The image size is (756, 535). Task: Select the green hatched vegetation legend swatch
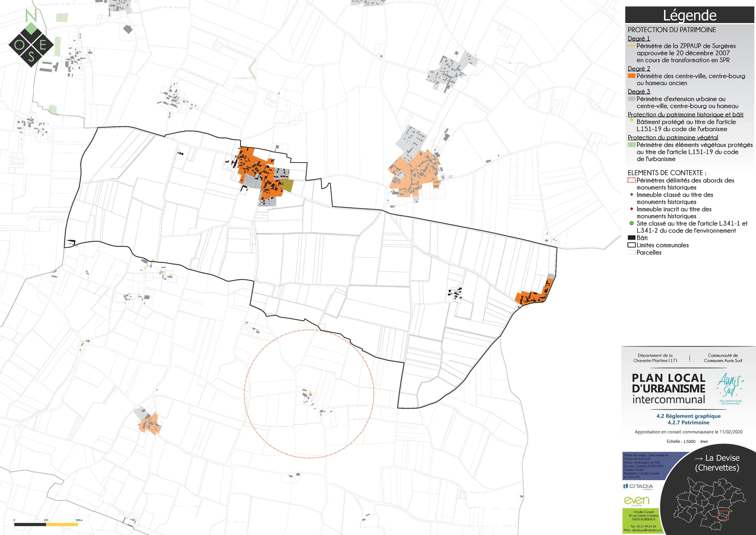click(632, 145)
